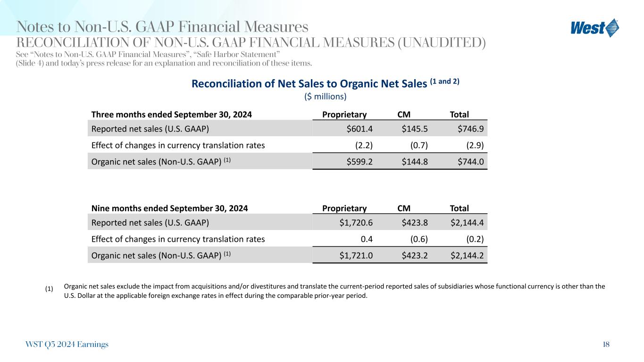Click the three-month total organic net sales $744.0

470,162
